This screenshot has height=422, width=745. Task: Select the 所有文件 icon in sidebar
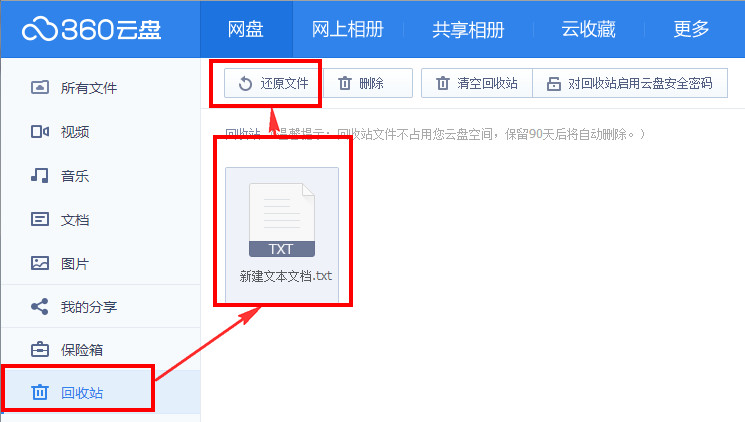tap(40, 88)
